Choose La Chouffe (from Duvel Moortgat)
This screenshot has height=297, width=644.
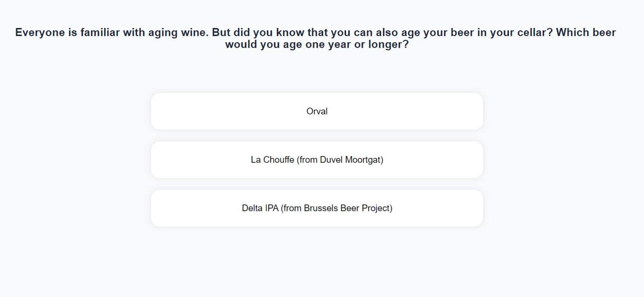(317, 160)
